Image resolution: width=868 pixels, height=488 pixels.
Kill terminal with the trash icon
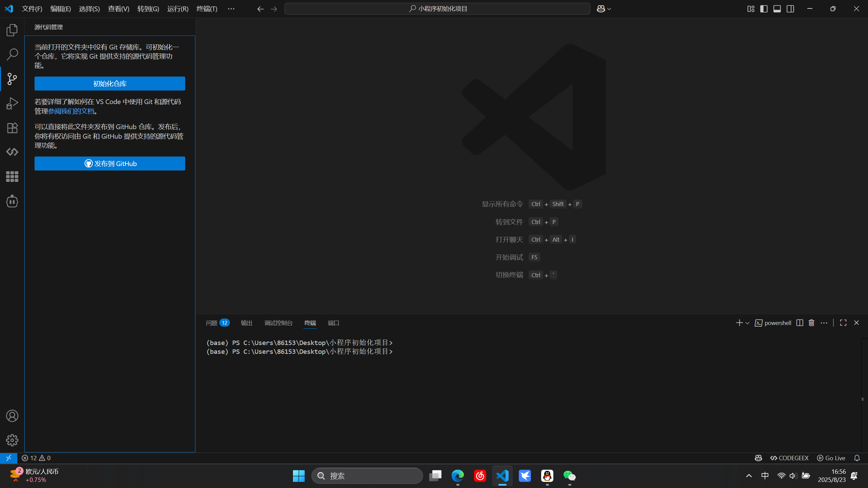811,323
